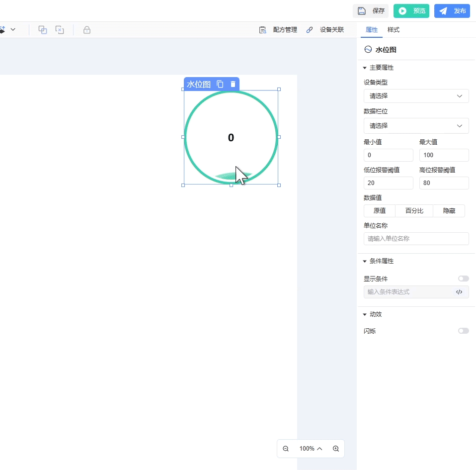Switch to the 属性 tab
476x470 pixels.
click(372, 30)
